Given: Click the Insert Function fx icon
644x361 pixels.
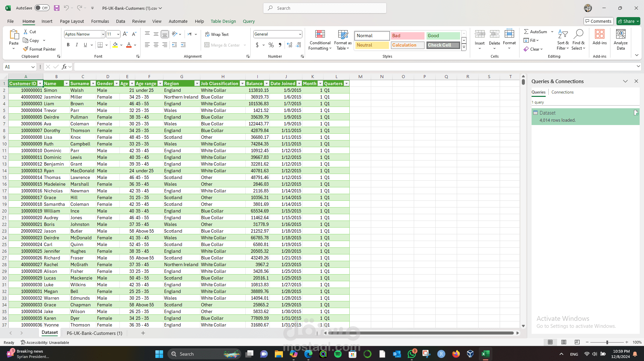Looking at the screenshot, I should [64, 67].
